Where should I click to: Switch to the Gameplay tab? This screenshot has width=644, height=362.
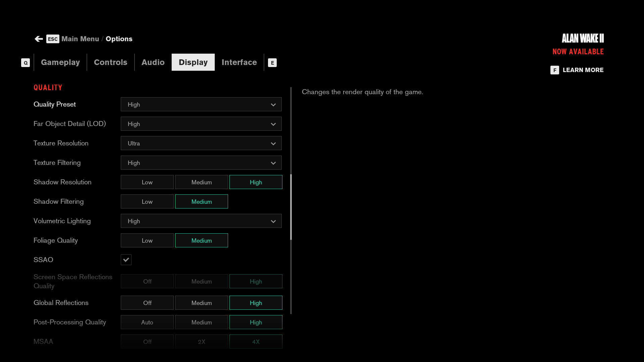click(60, 62)
